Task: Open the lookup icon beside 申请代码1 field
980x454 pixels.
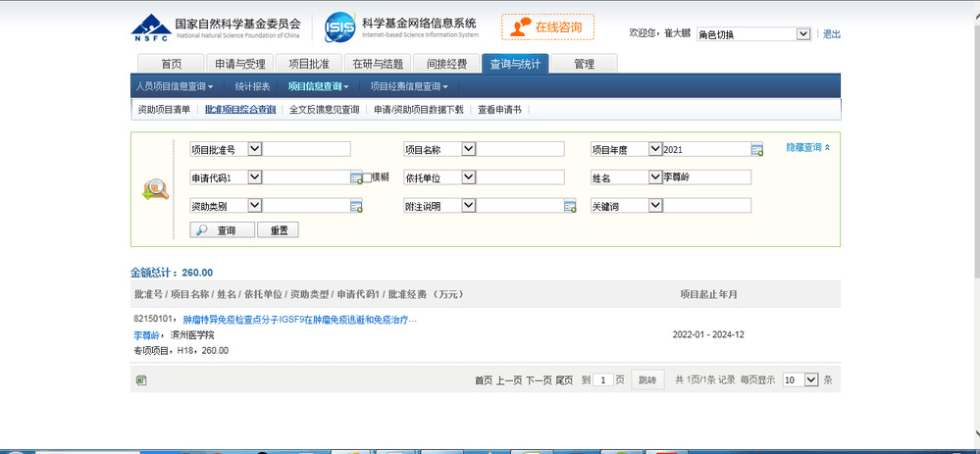Action: [x=356, y=177]
